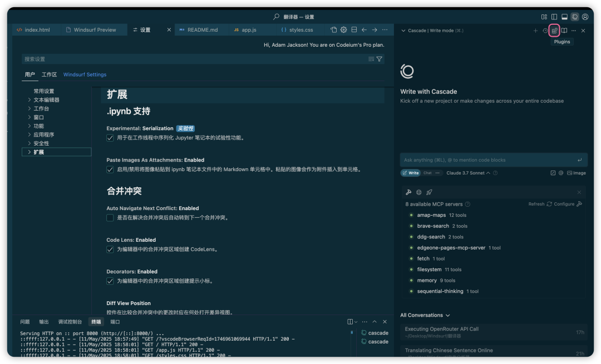The width and height of the screenshot is (601, 364).
Task: Toggle the Experimental Serialization checkbox
Action: coord(110,138)
